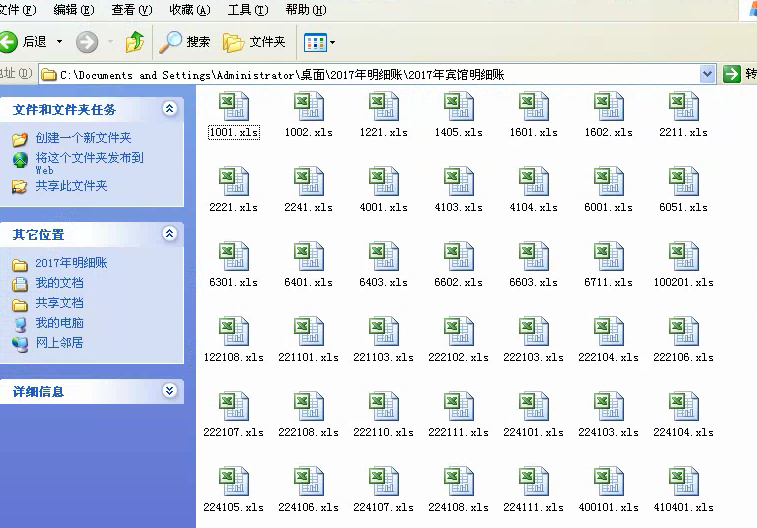Select the 1602.xls file icon
This screenshot has width=757, height=528.
click(609, 106)
